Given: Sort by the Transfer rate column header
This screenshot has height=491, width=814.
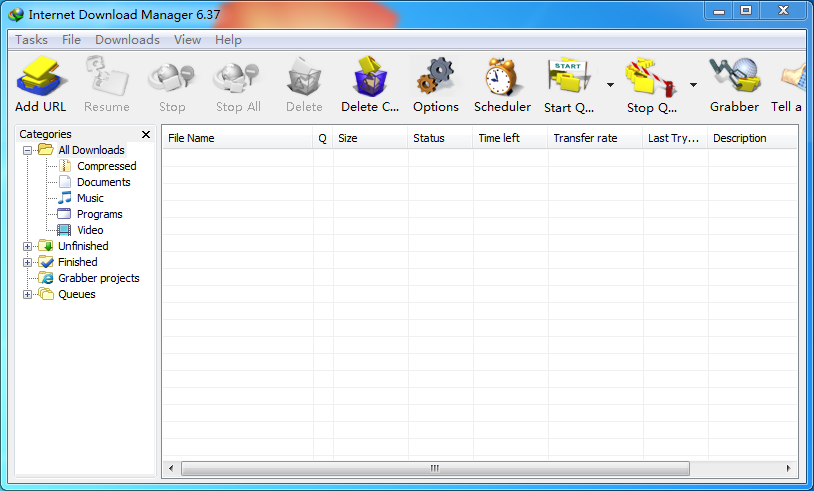Looking at the screenshot, I should [595, 138].
